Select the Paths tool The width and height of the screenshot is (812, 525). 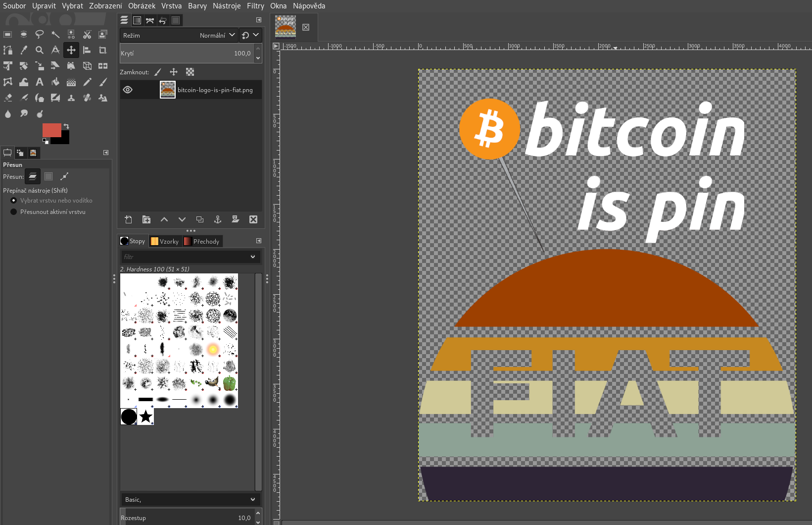tap(8, 50)
